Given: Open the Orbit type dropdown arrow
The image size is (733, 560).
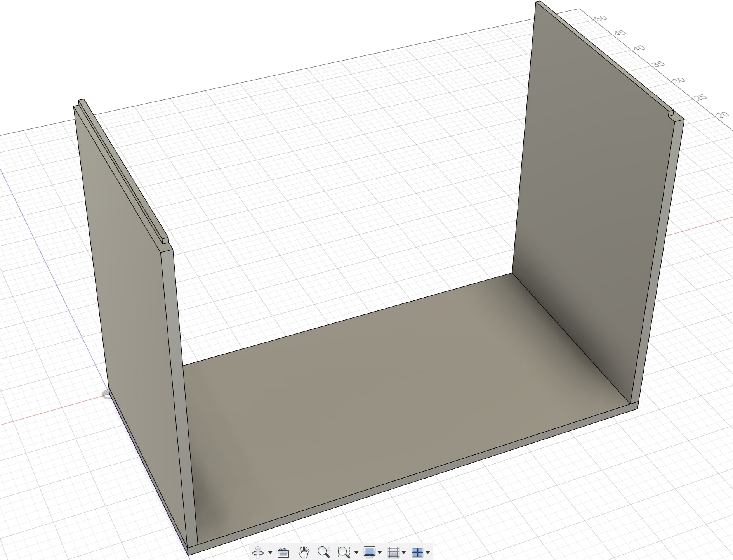Looking at the screenshot, I should click(270, 552).
